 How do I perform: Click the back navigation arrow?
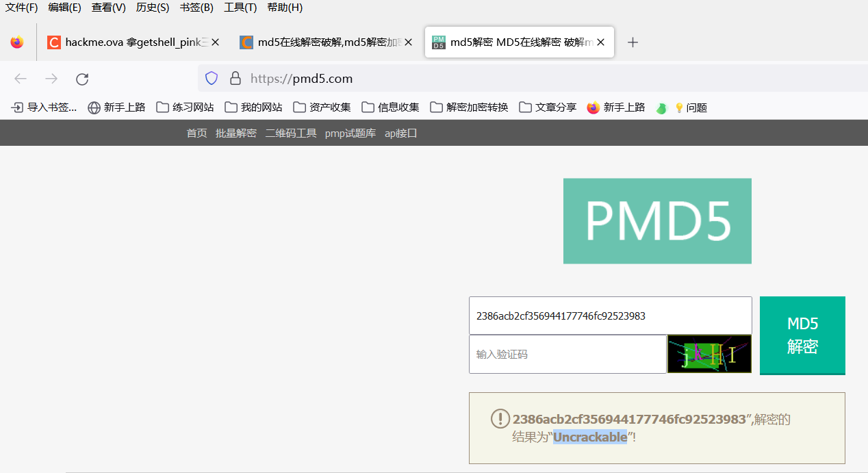tap(21, 79)
